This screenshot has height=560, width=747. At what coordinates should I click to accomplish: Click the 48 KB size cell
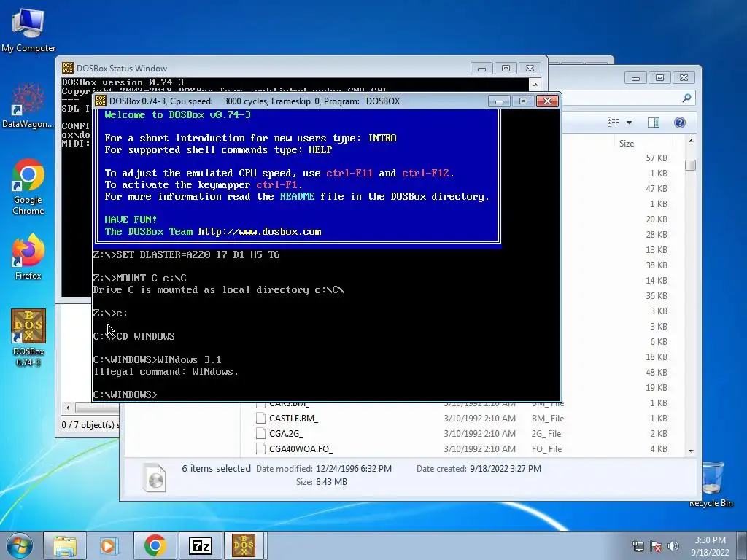click(657, 373)
